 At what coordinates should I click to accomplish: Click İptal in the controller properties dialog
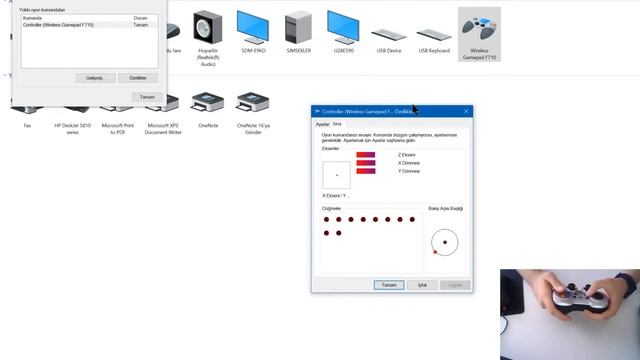pos(422,285)
